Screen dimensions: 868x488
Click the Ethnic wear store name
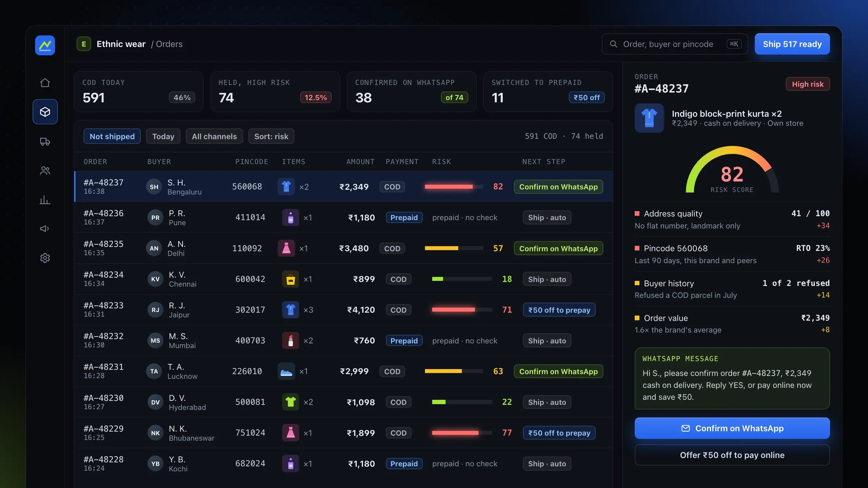pyautogui.click(x=121, y=44)
